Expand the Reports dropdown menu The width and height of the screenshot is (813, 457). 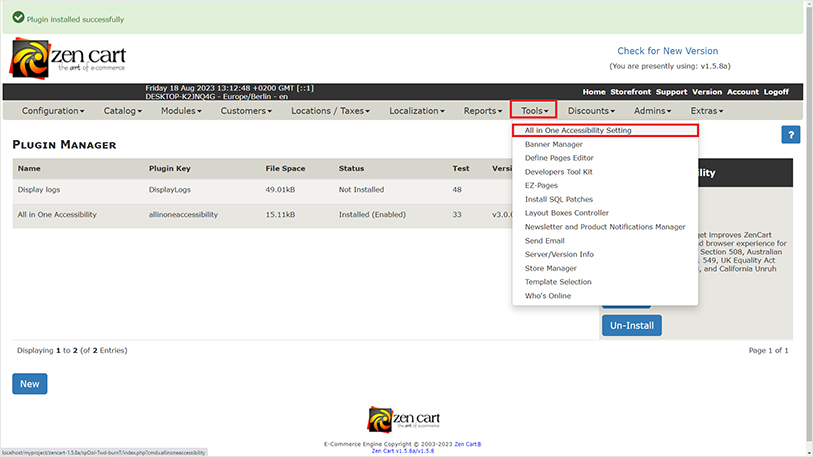483,110
